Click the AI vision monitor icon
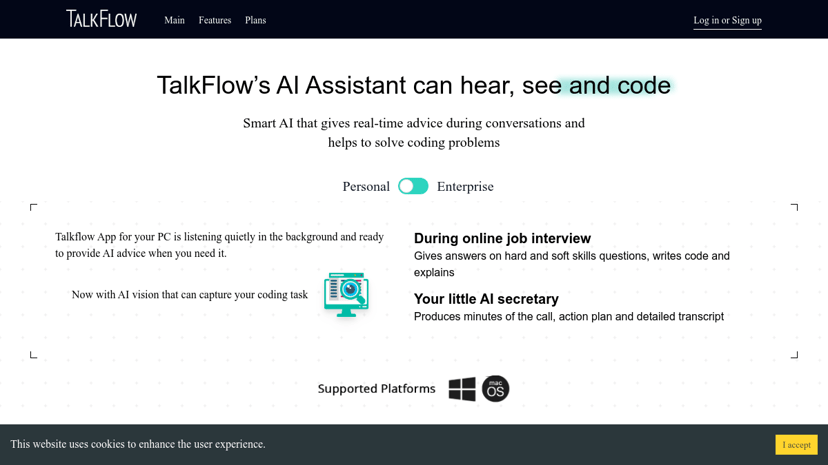 (x=346, y=295)
